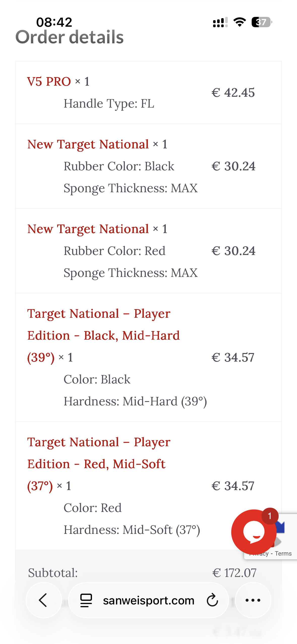The height and width of the screenshot is (644, 297).
Task: Tap the V5 PRO price € 42.45
Action: pyautogui.click(x=233, y=93)
